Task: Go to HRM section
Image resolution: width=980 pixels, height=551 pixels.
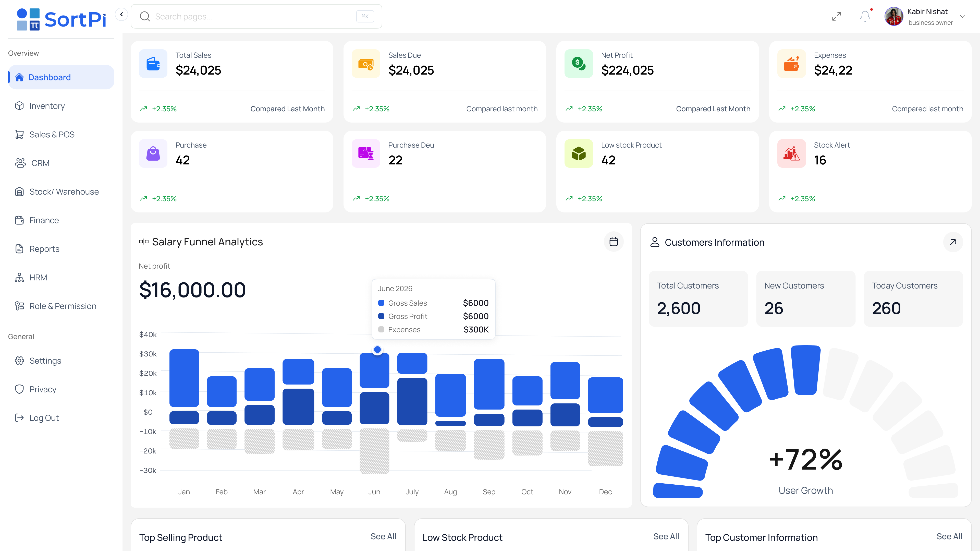Action: [x=61, y=277]
